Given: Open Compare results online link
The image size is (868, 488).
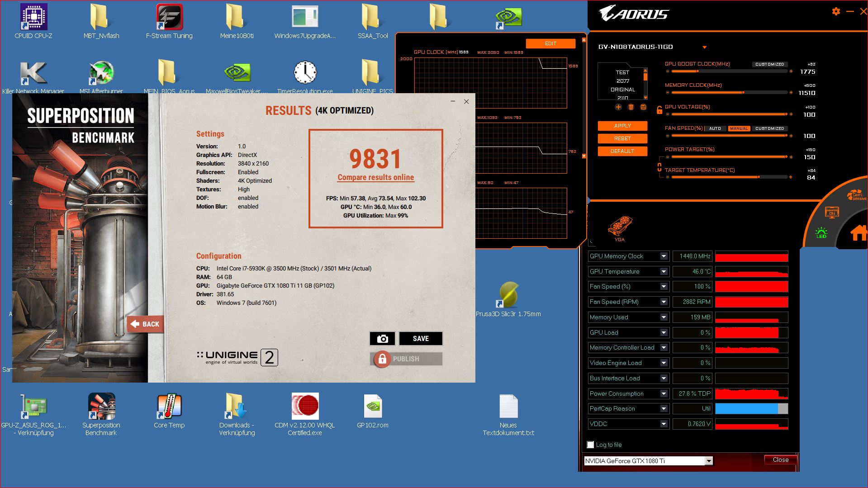Looking at the screenshot, I should pos(376,177).
